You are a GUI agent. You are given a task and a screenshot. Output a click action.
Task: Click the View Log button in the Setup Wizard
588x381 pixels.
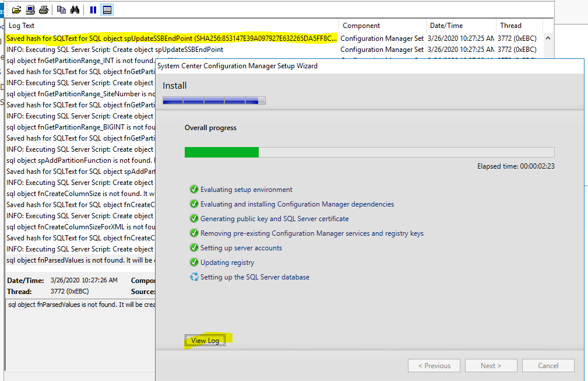[x=205, y=341]
